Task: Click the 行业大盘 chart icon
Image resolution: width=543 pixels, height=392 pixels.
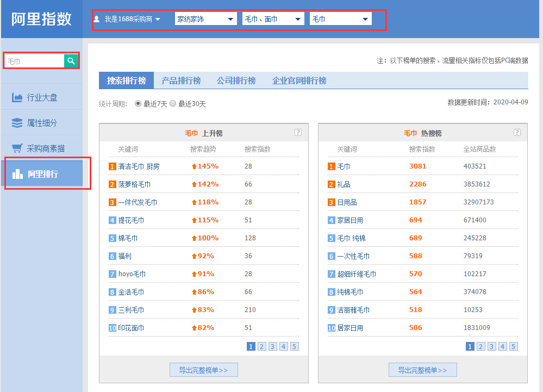Action: pyautogui.click(x=17, y=98)
